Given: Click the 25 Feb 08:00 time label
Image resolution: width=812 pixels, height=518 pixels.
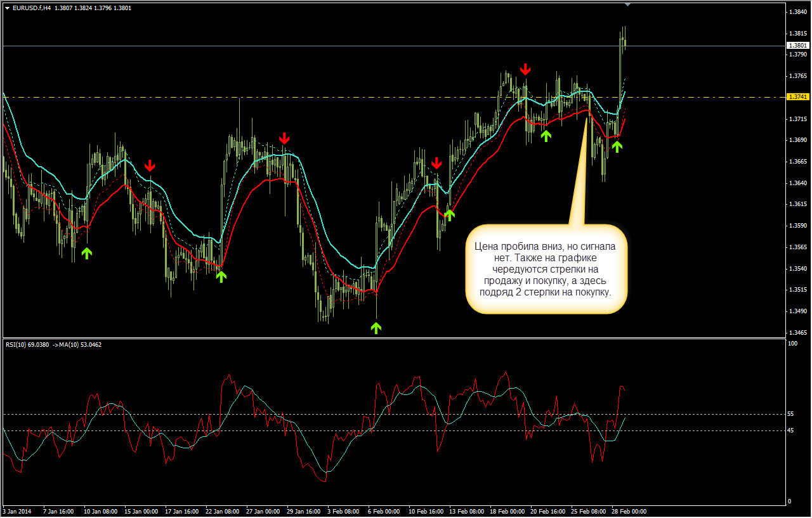Looking at the screenshot, I should coord(588,511).
